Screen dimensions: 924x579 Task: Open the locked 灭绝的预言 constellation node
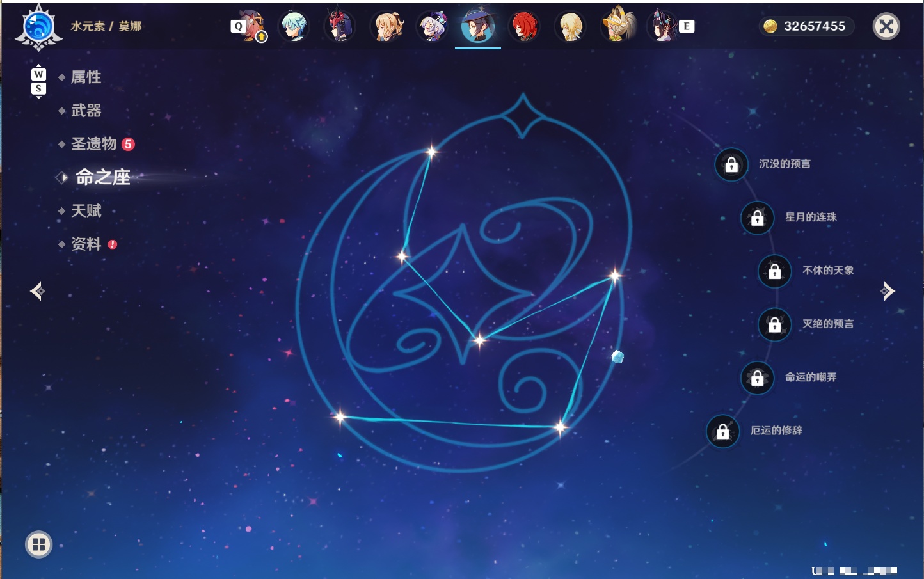(775, 324)
